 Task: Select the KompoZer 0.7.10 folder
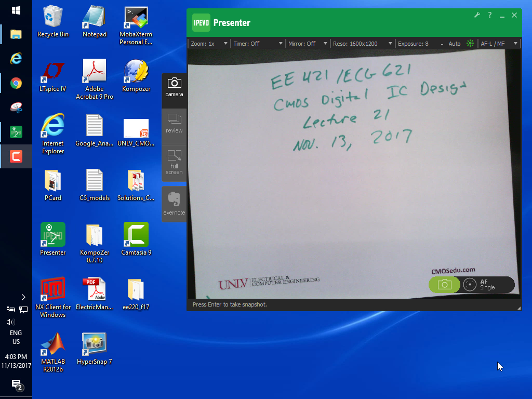tap(95, 244)
